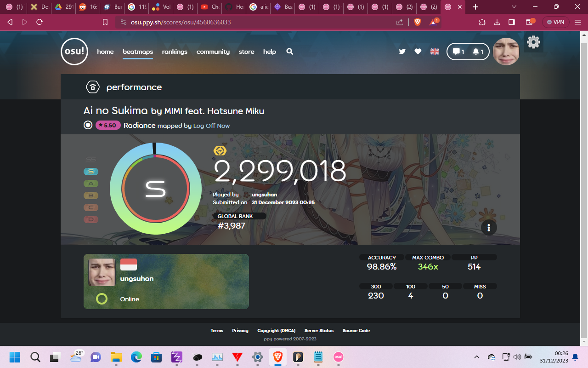This screenshot has height=368, width=588.
Task: Open the user avatar menu in header
Action: [x=506, y=52]
